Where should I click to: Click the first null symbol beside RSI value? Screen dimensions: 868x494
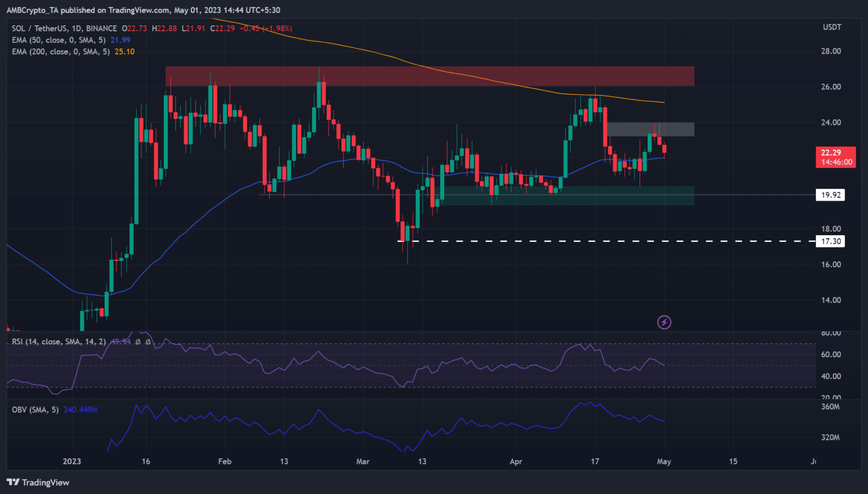[138, 342]
